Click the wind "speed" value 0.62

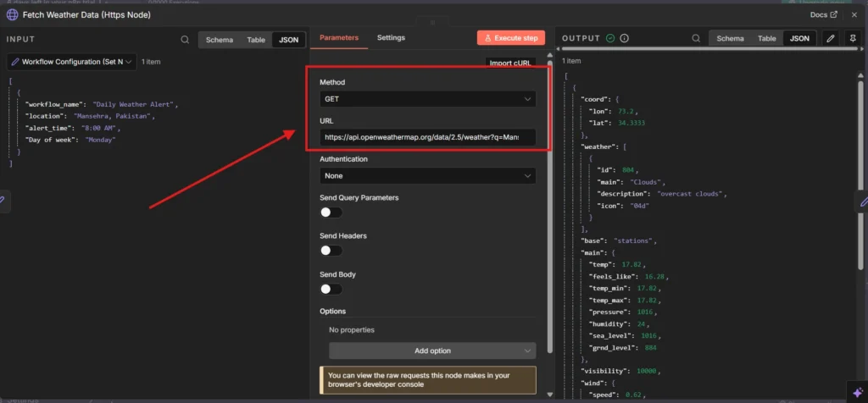(632, 395)
